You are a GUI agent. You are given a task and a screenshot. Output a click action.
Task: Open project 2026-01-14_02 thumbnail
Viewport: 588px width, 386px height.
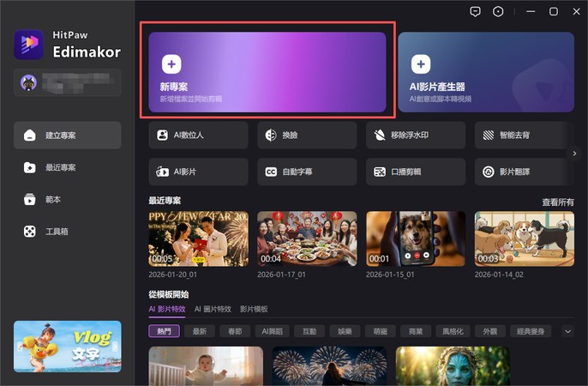click(525, 238)
